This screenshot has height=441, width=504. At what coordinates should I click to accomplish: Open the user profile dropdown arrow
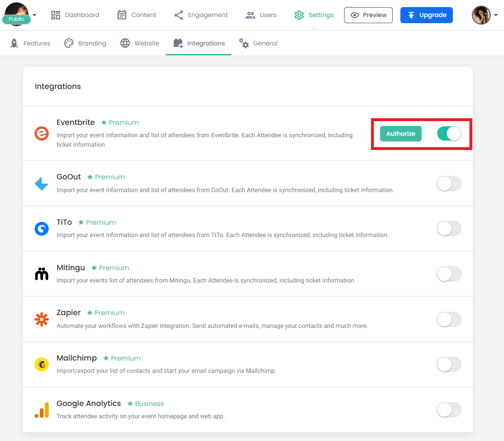(496, 15)
